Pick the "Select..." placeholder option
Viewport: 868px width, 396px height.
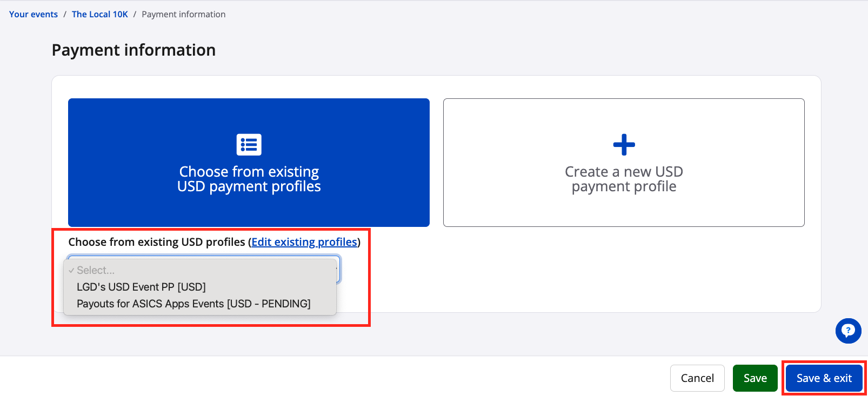(96, 270)
